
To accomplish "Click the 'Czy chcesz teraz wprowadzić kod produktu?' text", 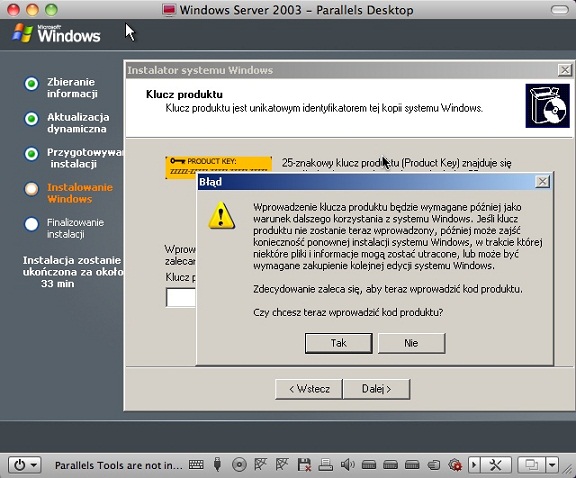I will [x=348, y=312].
